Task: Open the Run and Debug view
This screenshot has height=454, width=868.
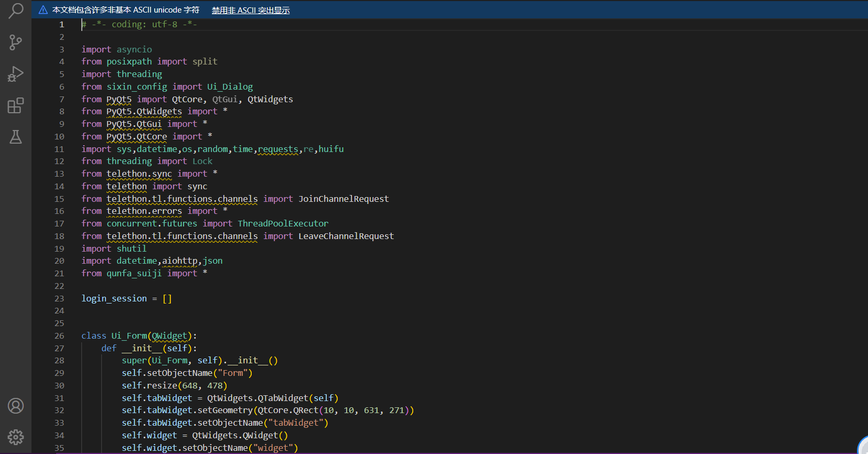Action: (16, 74)
